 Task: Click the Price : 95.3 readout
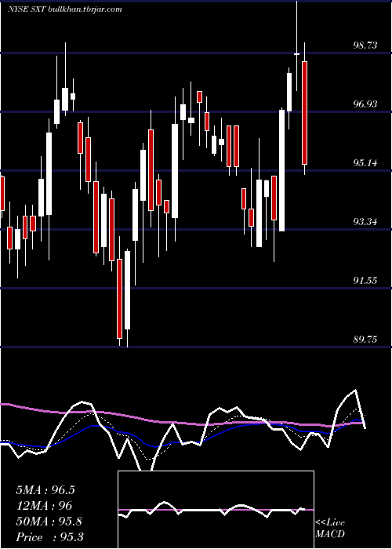click(49, 537)
